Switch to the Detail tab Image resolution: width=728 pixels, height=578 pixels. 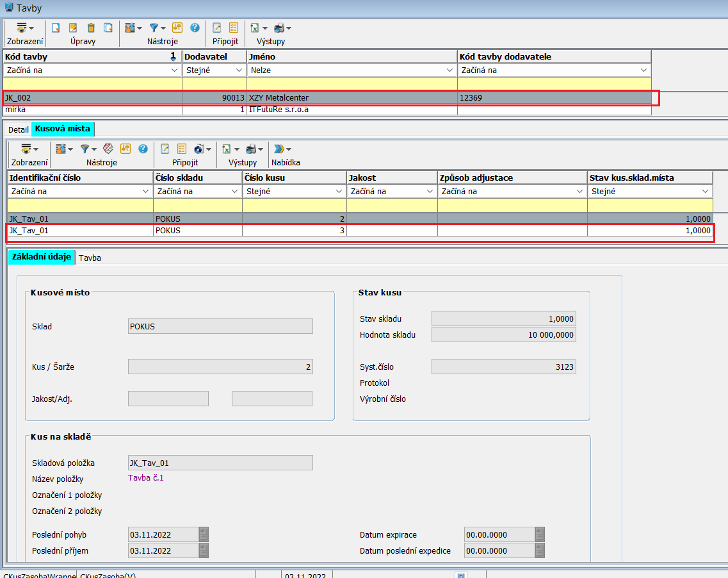coord(19,129)
